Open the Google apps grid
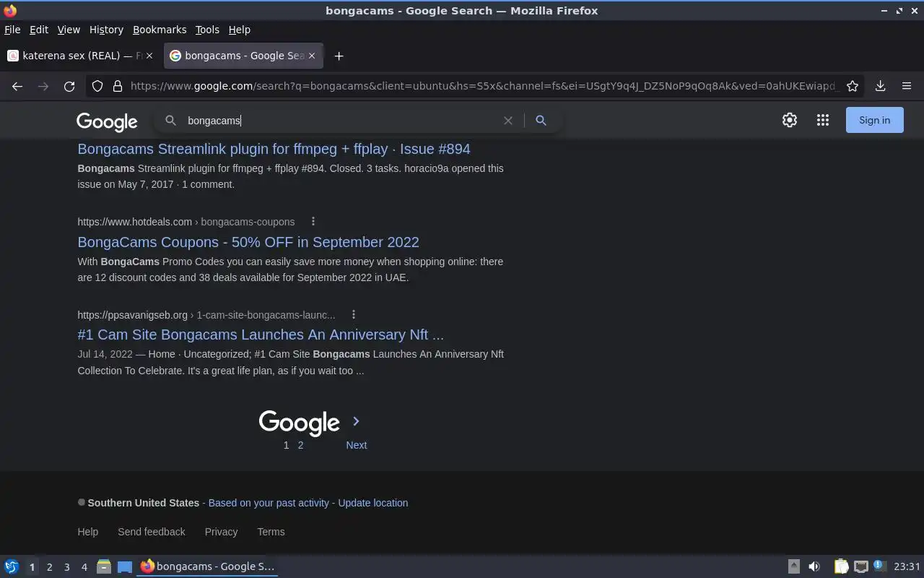The height and width of the screenshot is (578, 924). [x=823, y=120]
